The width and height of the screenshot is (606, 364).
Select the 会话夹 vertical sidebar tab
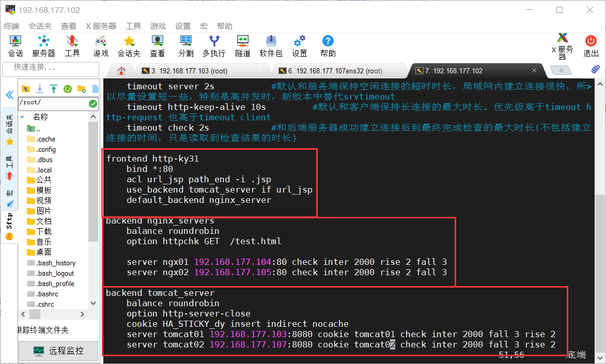(x=10, y=129)
